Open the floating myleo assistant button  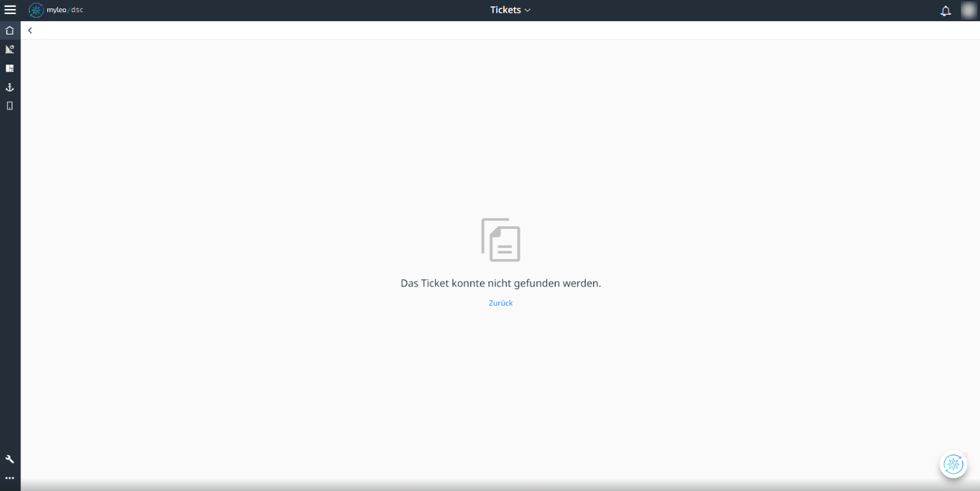point(953,465)
